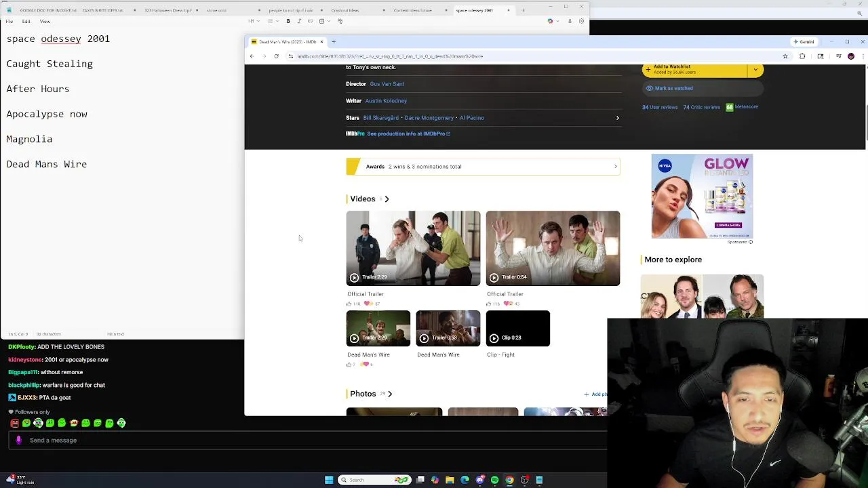Screen dimensions: 868x488
Task: Open the Windows Start menu
Action: 329,480
